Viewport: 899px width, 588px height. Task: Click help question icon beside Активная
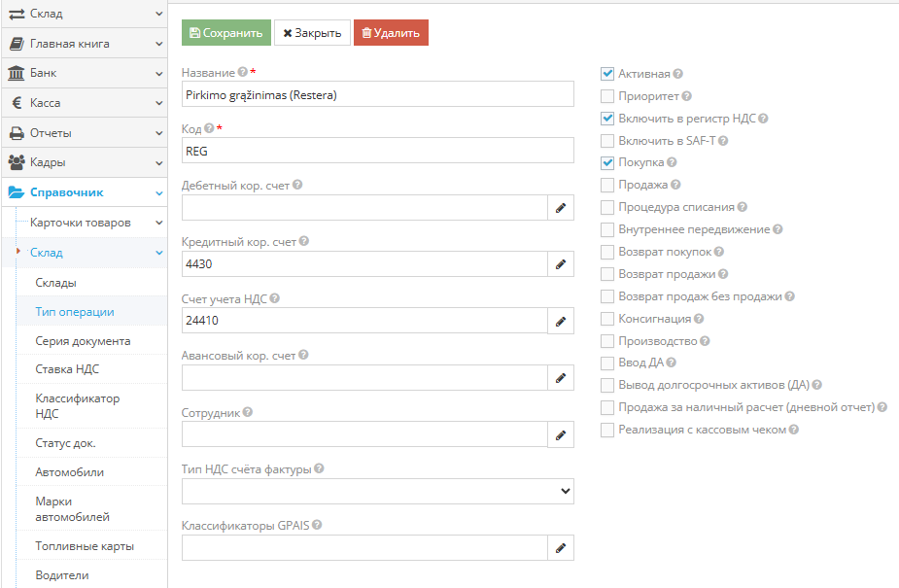[x=677, y=74]
